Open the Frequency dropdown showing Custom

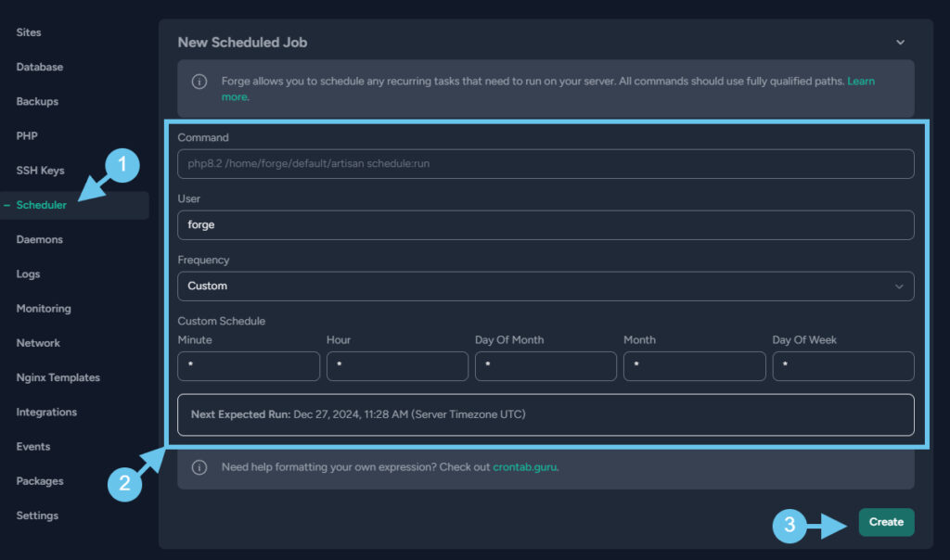[546, 286]
